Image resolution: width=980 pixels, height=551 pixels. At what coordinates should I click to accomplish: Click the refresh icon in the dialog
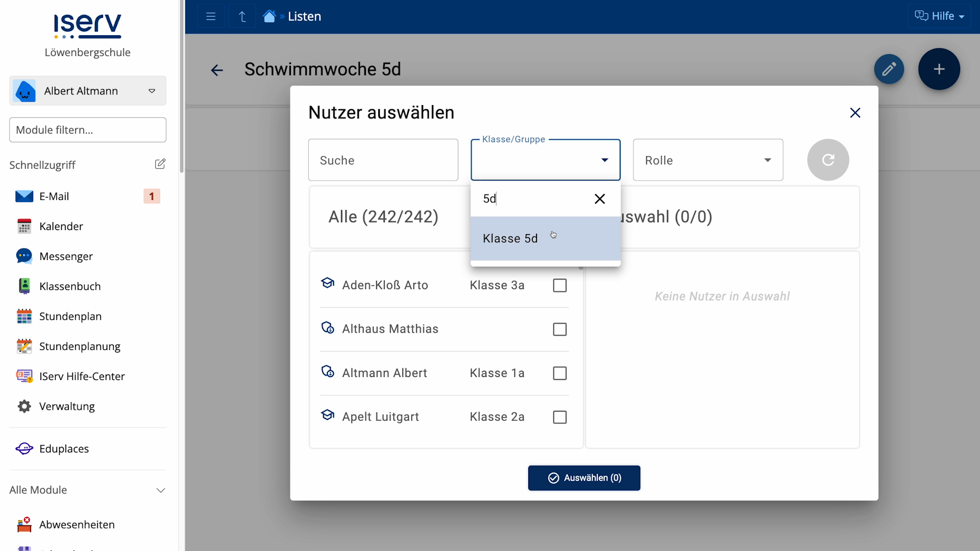click(827, 160)
